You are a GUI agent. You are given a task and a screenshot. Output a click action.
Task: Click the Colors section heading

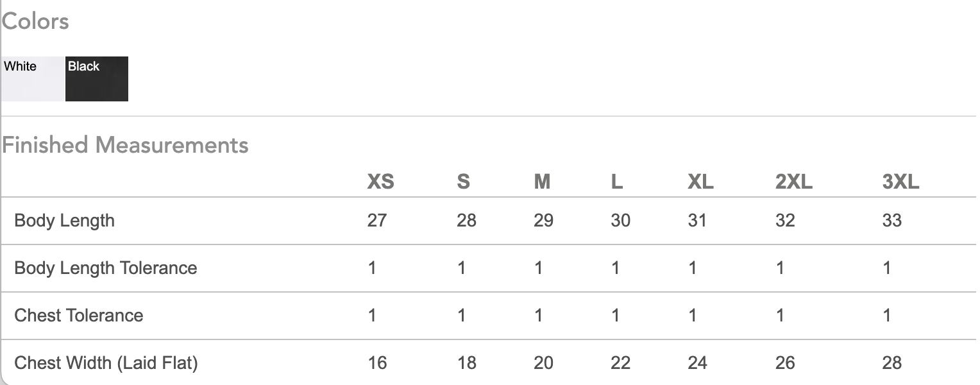(35, 21)
